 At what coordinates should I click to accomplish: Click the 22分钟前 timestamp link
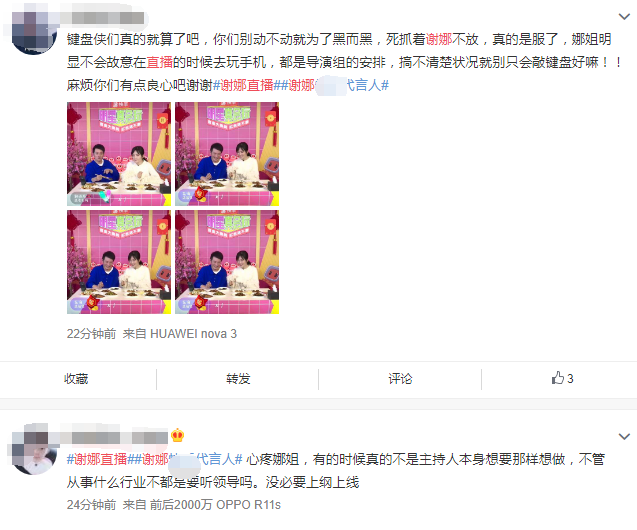pos(91,334)
